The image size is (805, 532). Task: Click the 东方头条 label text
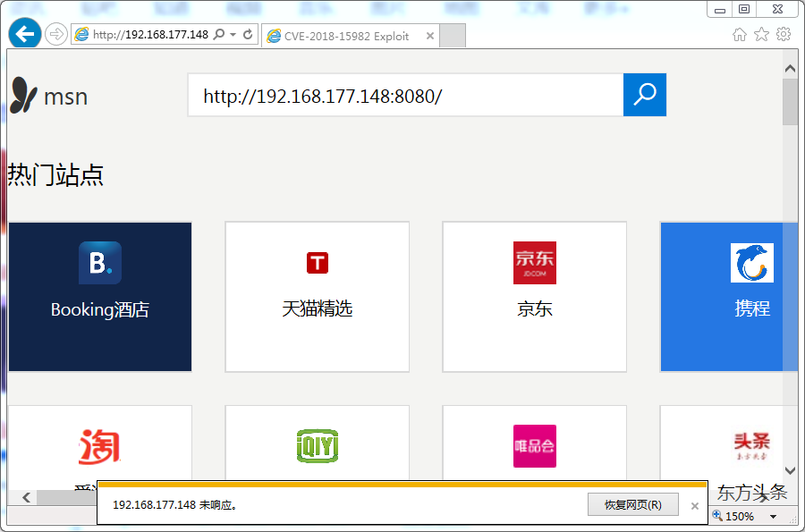coord(751,493)
